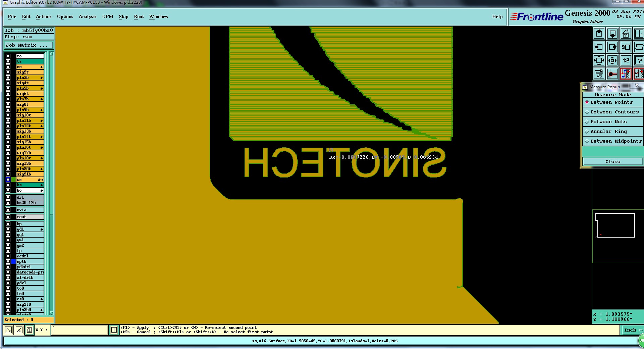
Task: Select Between Midpoints measure mode
Action: click(613, 141)
